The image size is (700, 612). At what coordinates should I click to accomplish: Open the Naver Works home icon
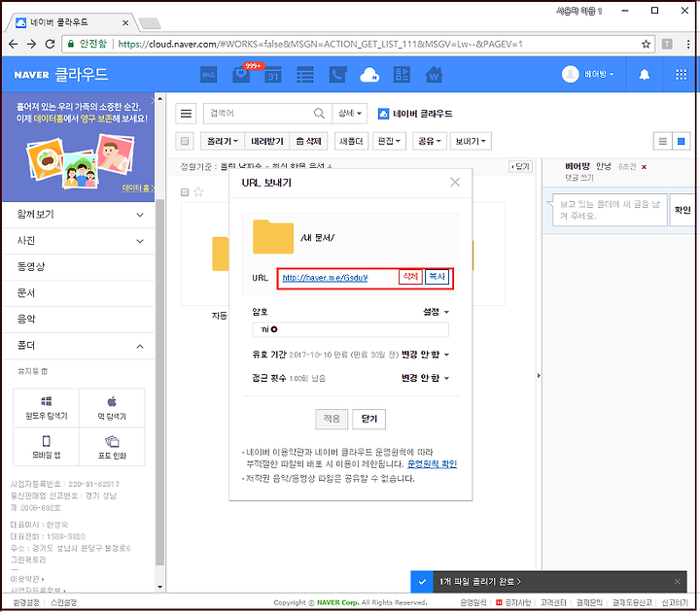point(434,74)
